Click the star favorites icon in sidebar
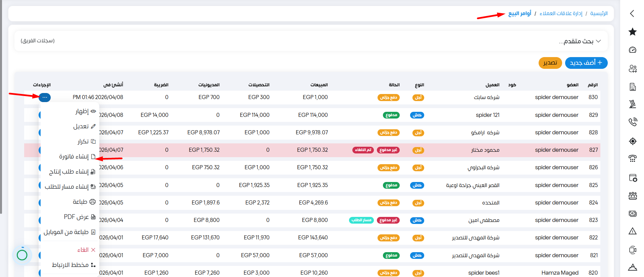644x277 pixels. point(632,32)
